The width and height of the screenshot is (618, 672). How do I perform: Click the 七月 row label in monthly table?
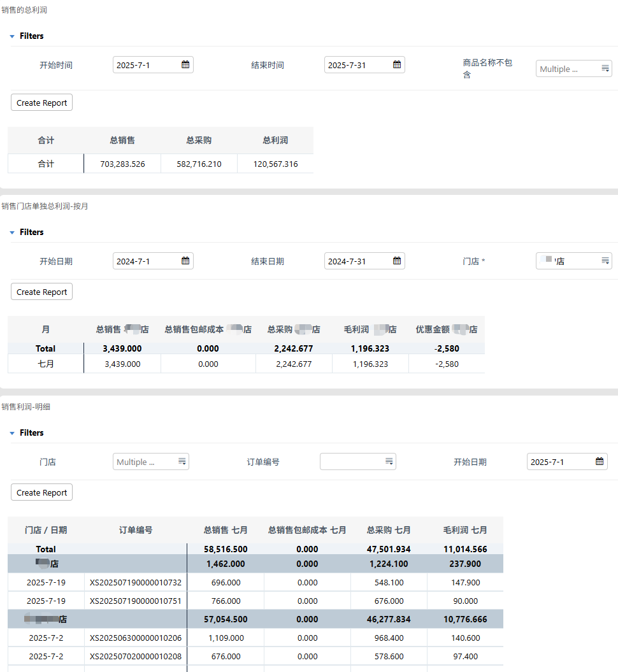tap(45, 364)
